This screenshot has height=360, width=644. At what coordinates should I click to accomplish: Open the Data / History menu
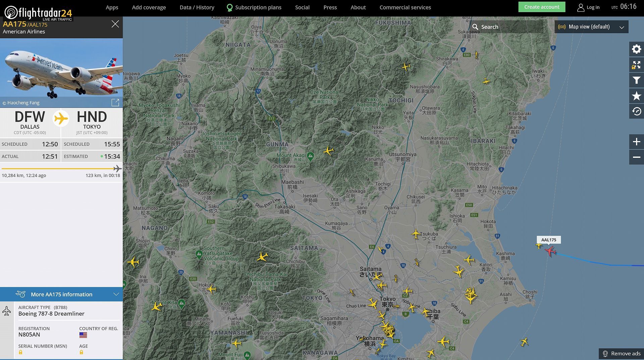[x=197, y=7]
